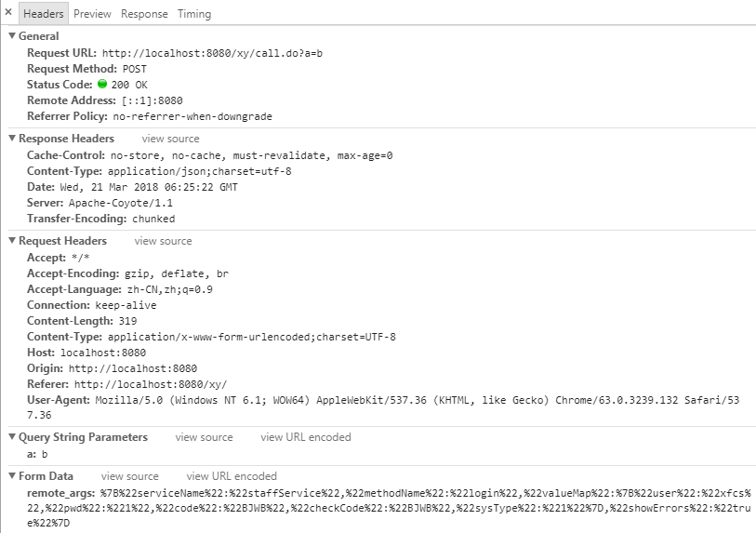View source of Query String Parameters
This screenshot has width=756, height=533.
(204, 437)
